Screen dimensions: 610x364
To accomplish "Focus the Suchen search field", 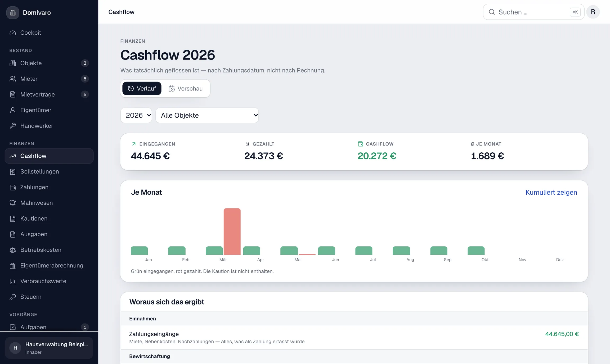I will [x=533, y=12].
